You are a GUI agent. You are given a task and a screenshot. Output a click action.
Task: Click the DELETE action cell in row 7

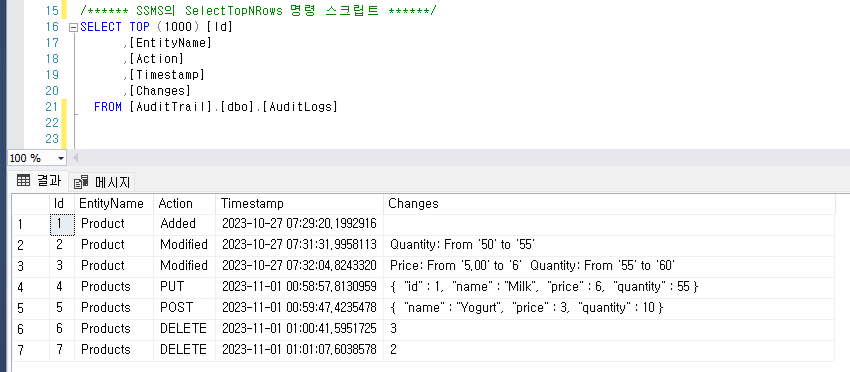[x=184, y=350]
